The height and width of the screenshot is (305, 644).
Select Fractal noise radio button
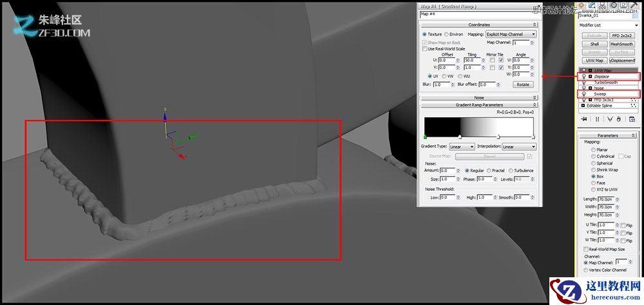pos(489,170)
